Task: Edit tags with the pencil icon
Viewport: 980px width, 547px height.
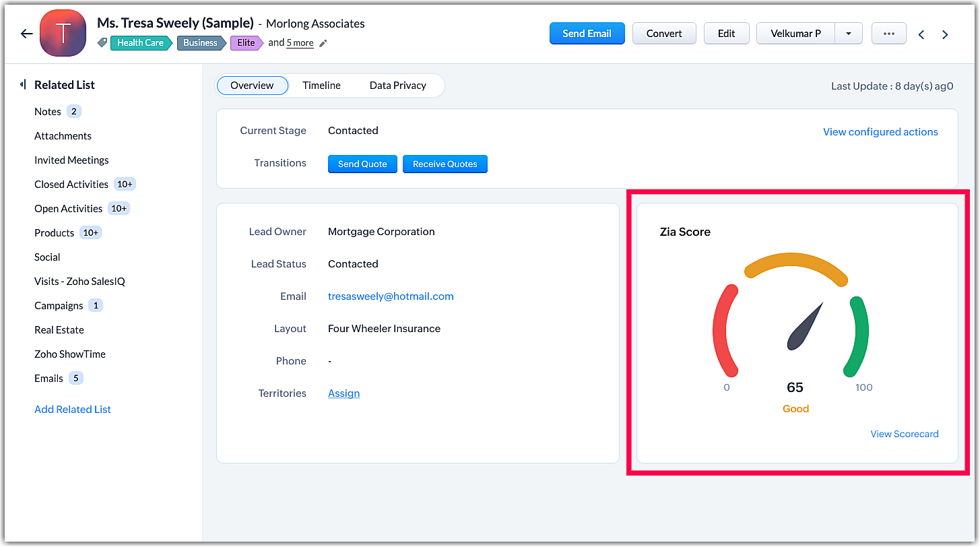Action: point(323,43)
